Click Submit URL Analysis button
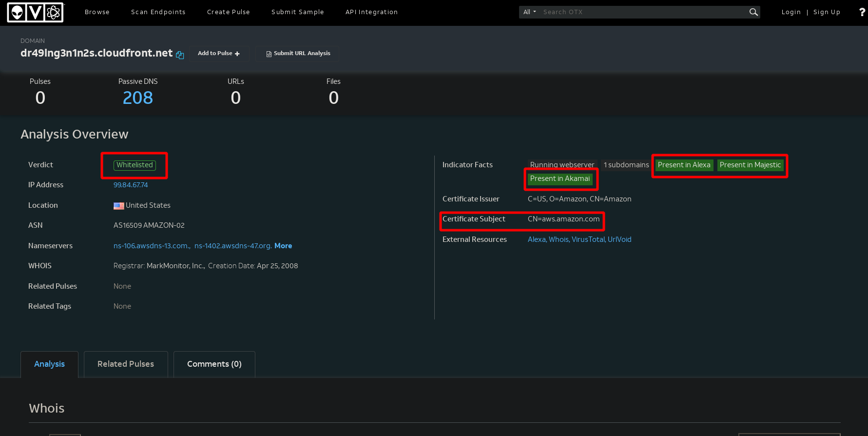This screenshot has width=868, height=436. [x=297, y=53]
